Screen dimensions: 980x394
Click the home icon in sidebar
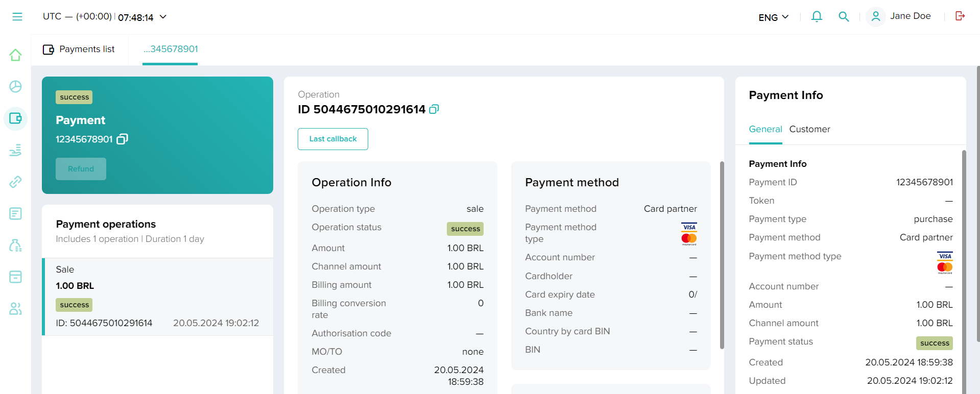tap(15, 55)
